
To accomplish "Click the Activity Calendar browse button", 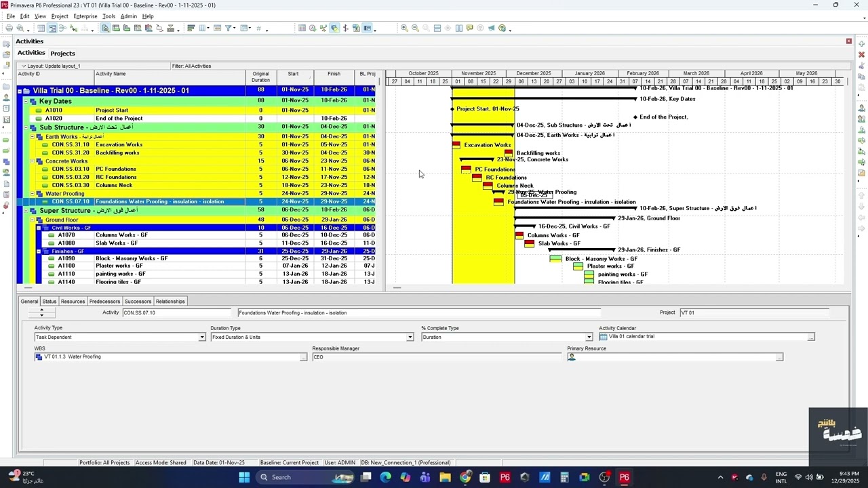I will 810,337.
